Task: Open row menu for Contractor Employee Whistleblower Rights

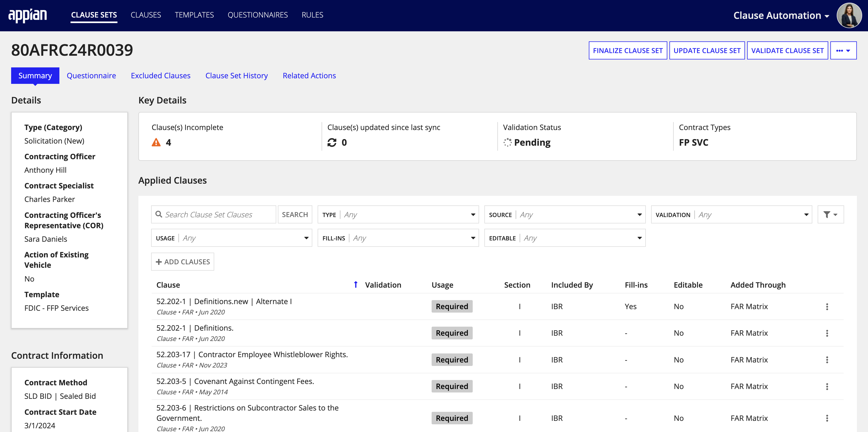Action: pos(827,360)
